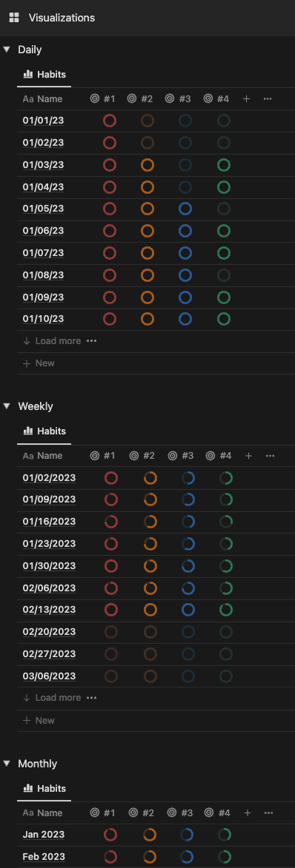295x868 pixels.
Task: Add a property with plus icon in Monthly table
Action: click(248, 813)
